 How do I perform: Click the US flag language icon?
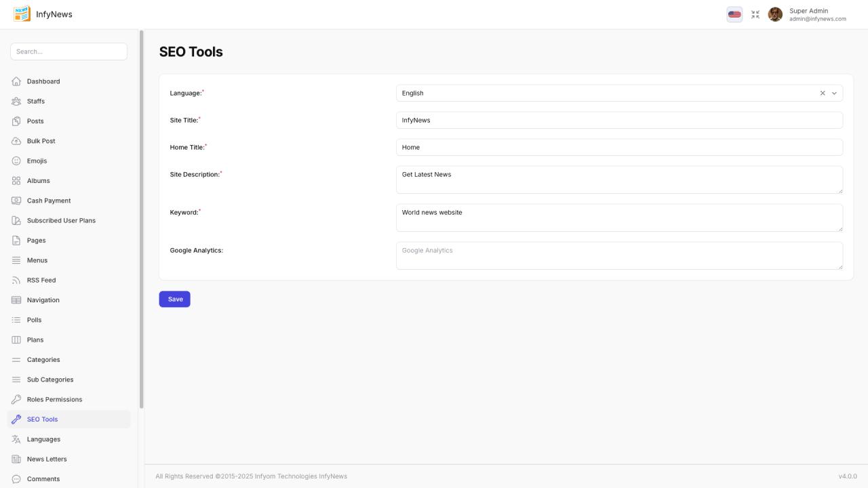pos(734,14)
